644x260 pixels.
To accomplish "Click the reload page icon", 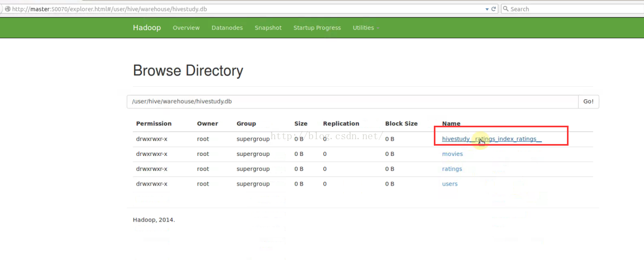I will 494,9.
